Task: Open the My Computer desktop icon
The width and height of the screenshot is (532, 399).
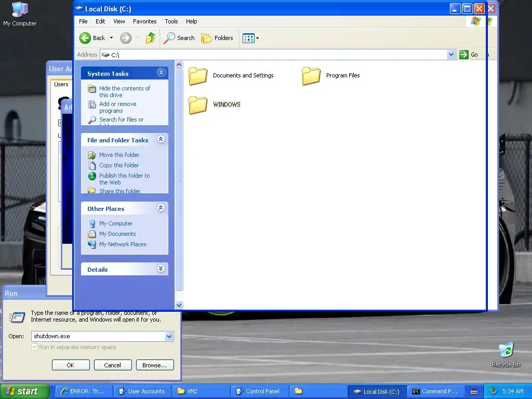Action: (20, 14)
